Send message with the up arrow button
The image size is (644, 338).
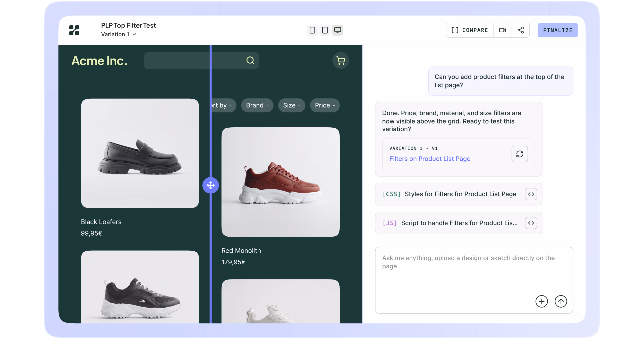(x=561, y=301)
